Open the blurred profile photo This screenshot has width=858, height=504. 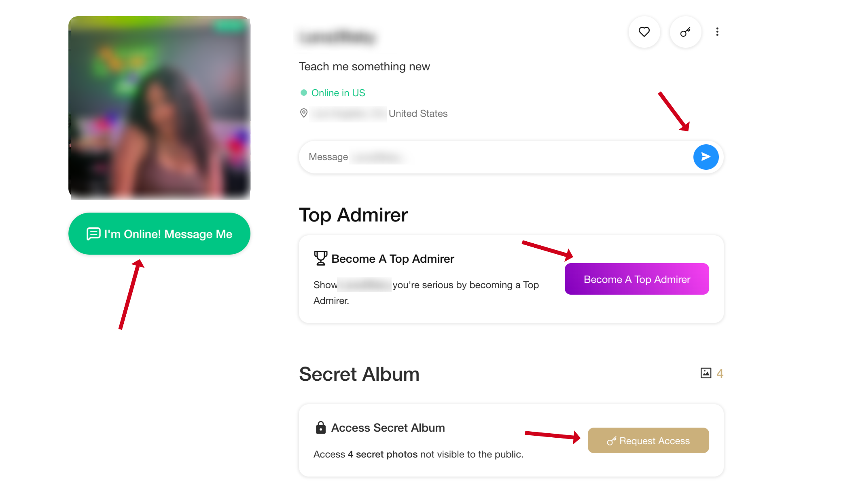click(159, 108)
